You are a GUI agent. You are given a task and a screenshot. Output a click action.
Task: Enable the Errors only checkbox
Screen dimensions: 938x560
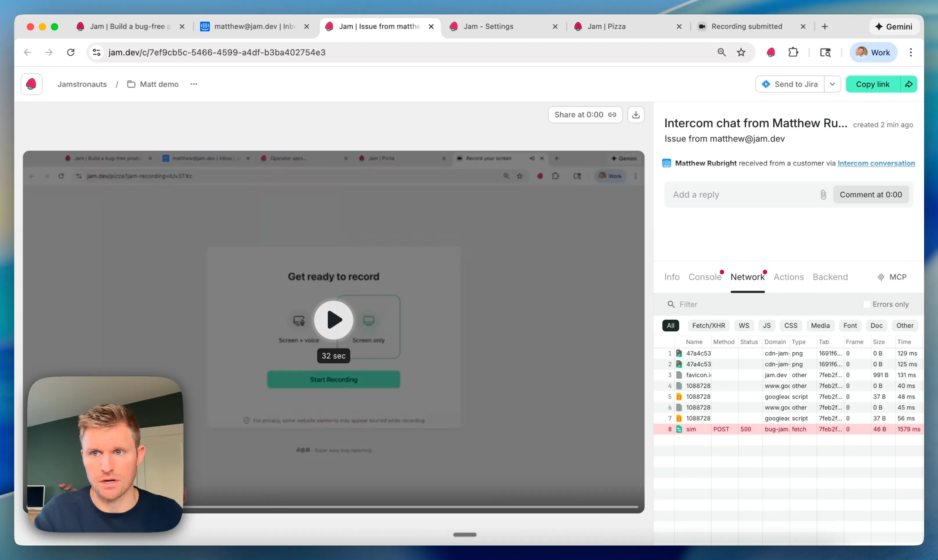pos(867,304)
